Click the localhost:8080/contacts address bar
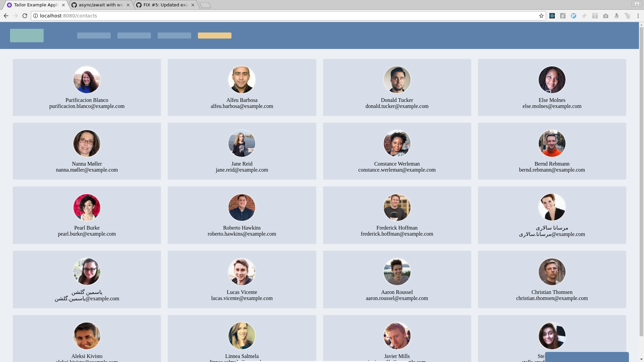The width and height of the screenshot is (644, 362). [268, 16]
